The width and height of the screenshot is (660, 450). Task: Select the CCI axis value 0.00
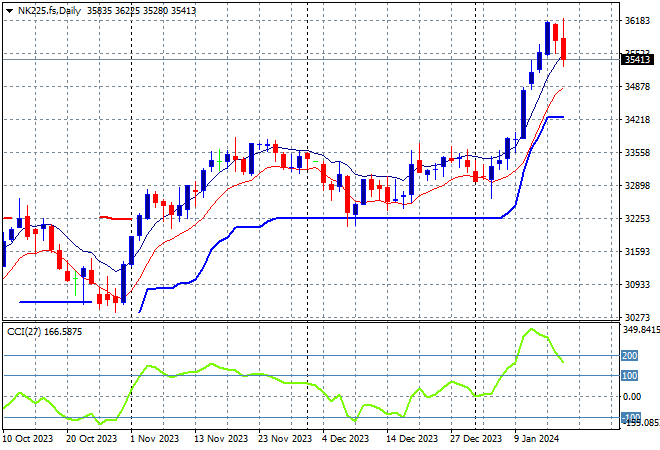[x=632, y=397]
